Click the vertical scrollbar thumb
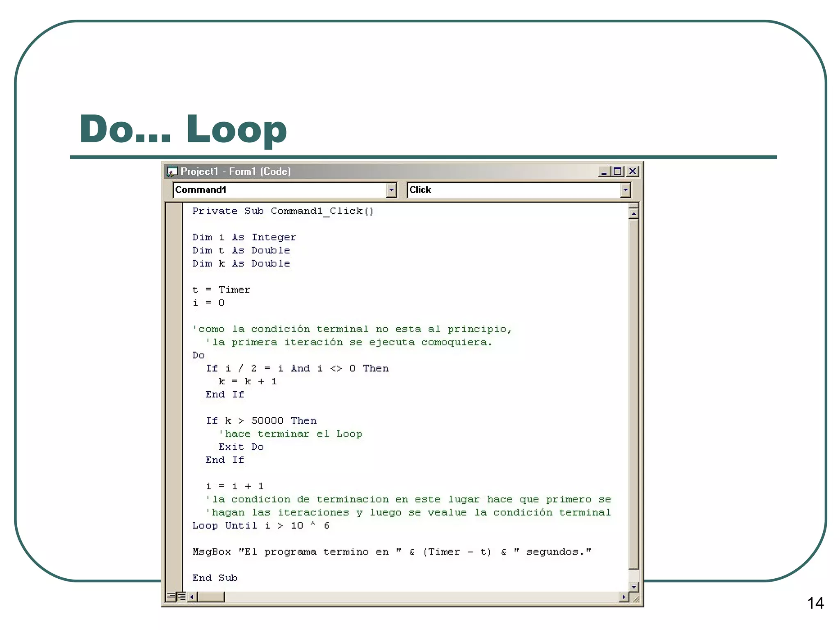The width and height of the screenshot is (840, 630). coord(634,394)
